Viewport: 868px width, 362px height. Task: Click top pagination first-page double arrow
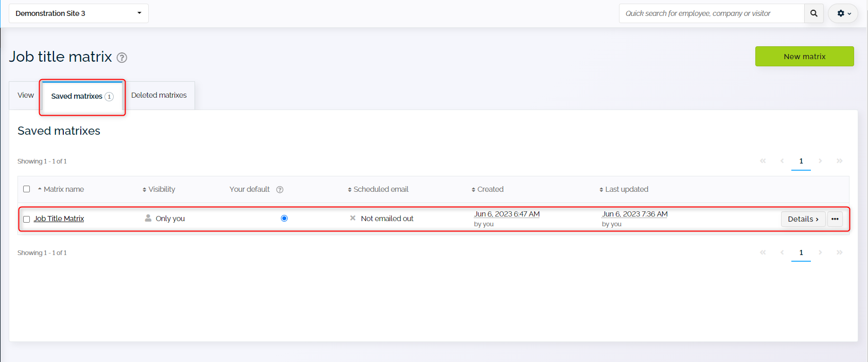763,161
